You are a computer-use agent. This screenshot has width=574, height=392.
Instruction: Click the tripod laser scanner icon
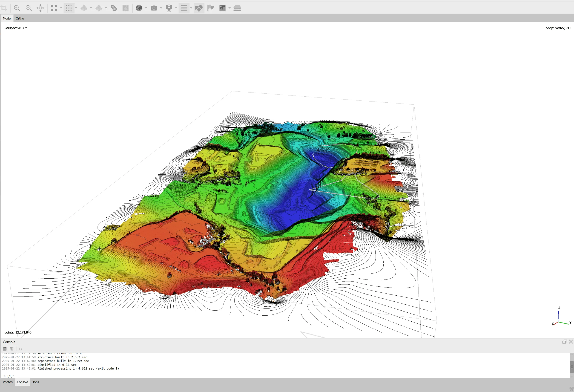click(x=169, y=8)
